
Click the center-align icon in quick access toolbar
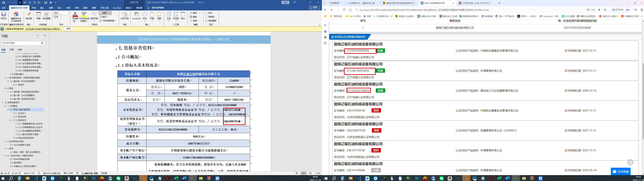25,3
